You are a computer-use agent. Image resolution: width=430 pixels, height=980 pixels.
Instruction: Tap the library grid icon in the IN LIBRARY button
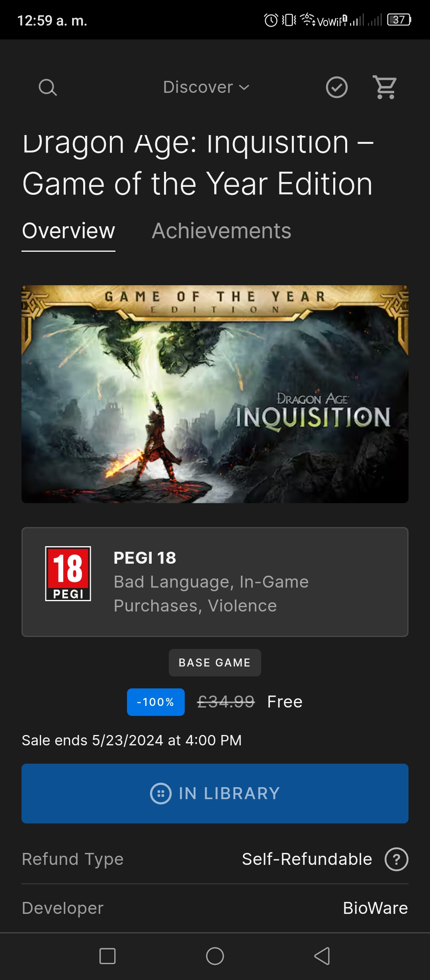(161, 794)
